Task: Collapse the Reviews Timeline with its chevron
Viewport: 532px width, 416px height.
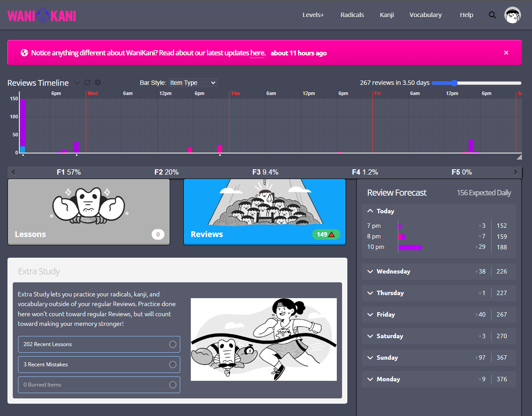Action: [x=77, y=83]
